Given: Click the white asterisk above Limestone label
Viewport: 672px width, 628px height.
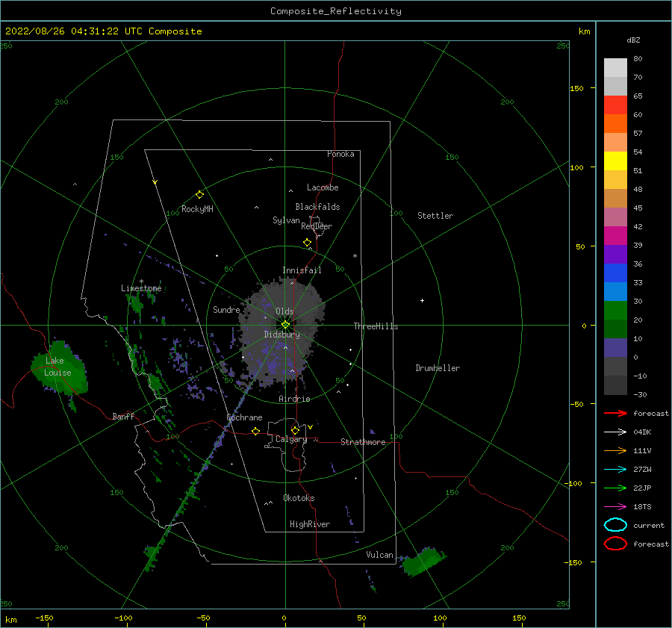Looking at the screenshot, I should (141, 282).
